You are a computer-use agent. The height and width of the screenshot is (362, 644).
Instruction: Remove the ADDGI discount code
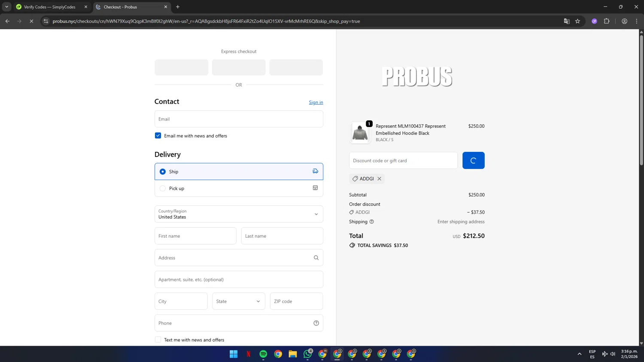click(x=379, y=178)
